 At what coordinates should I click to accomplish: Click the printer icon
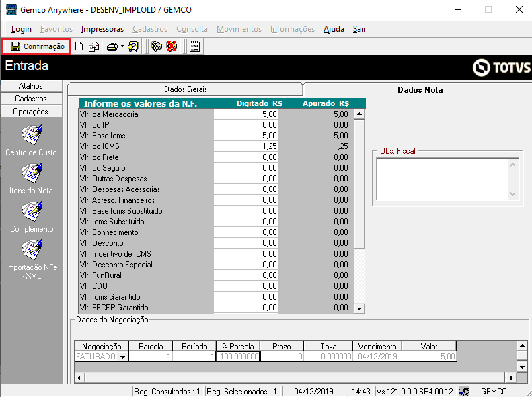(x=112, y=46)
